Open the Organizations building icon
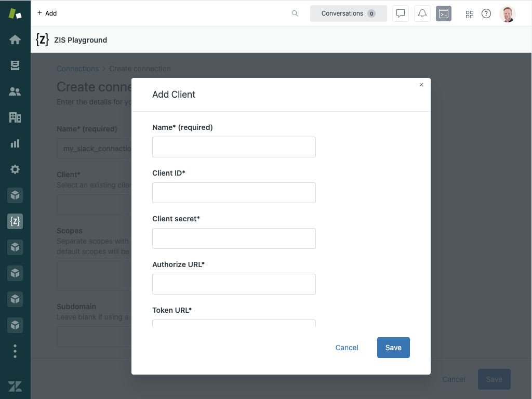 point(15,117)
